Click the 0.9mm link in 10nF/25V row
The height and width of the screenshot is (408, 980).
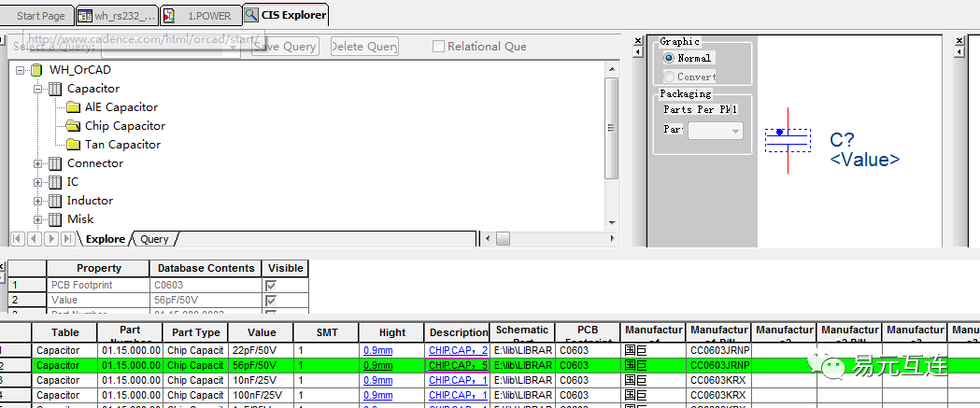point(378,381)
